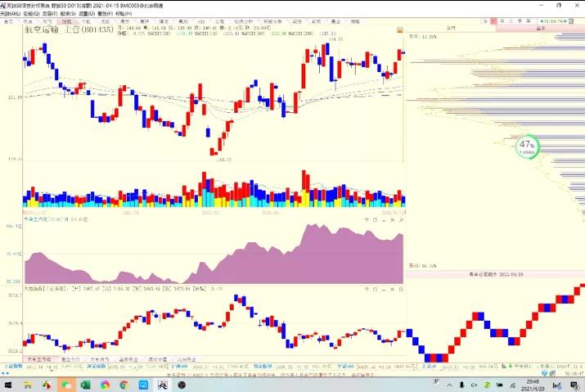Select the first highlighted indicator tab below the charts

[38, 359]
